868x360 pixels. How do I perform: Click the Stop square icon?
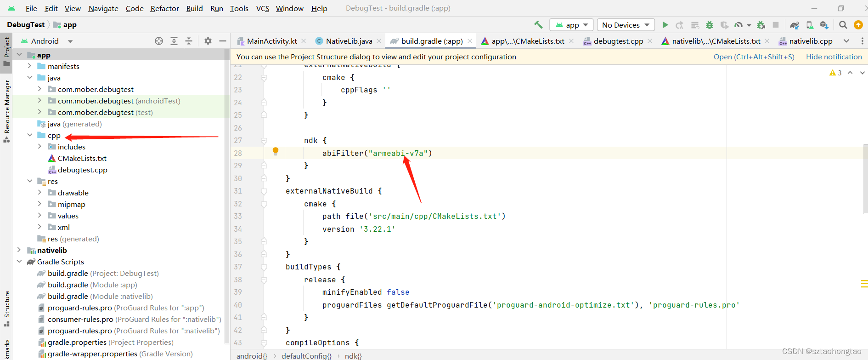tap(776, 25)
